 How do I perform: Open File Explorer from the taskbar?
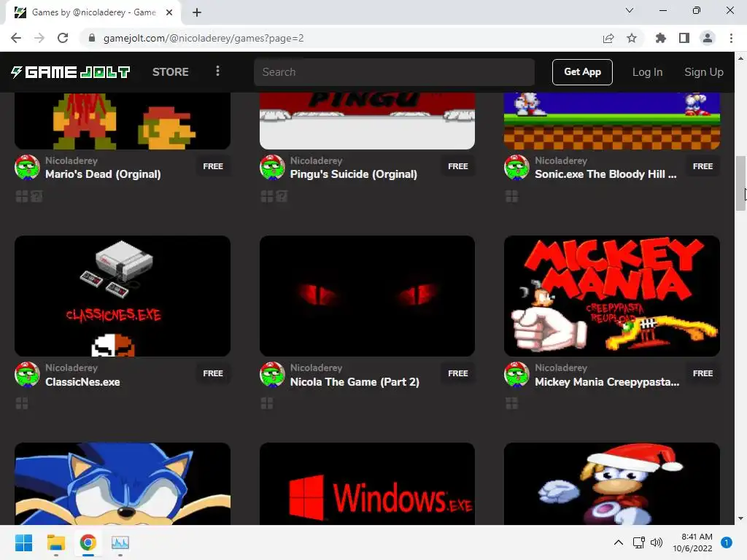coord(55,542)
